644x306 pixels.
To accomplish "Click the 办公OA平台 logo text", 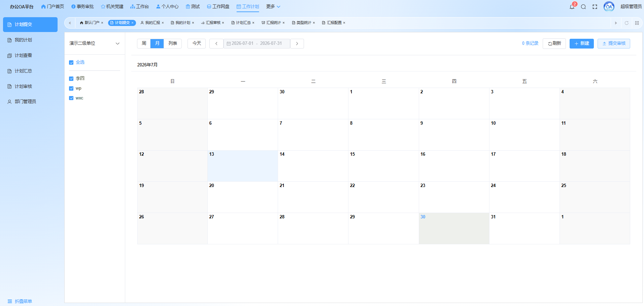I will coord(22,7).
